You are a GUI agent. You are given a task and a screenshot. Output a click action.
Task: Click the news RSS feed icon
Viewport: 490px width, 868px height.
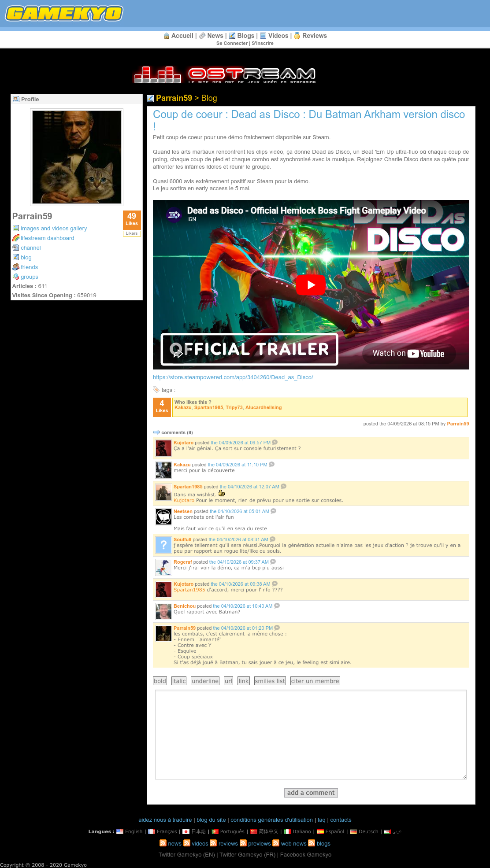[x=163, y=843]
